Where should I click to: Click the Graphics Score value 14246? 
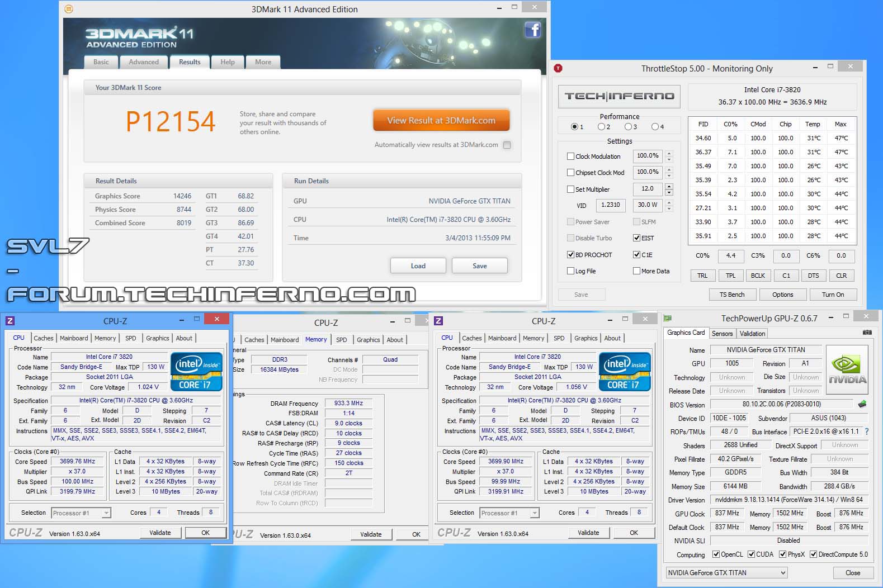(182, 196)
